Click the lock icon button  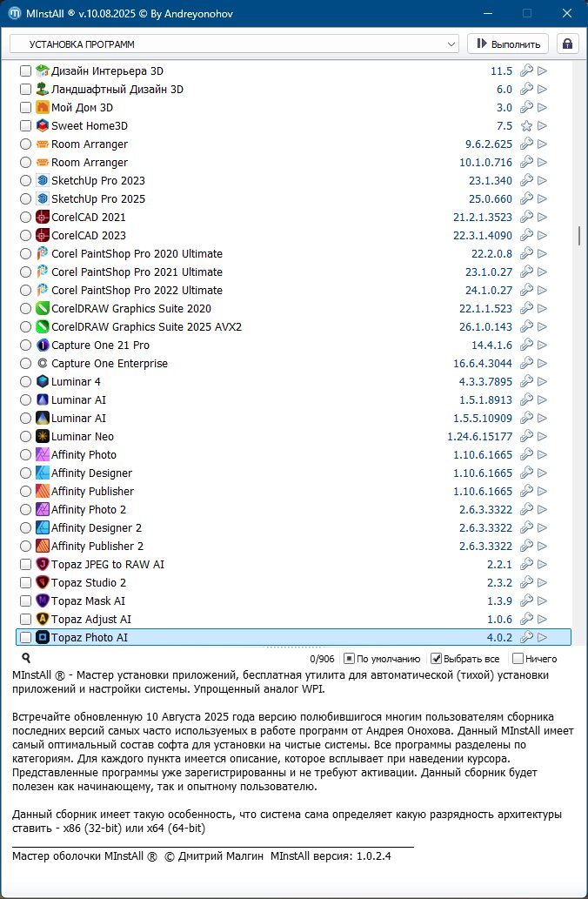click(567, 44)
